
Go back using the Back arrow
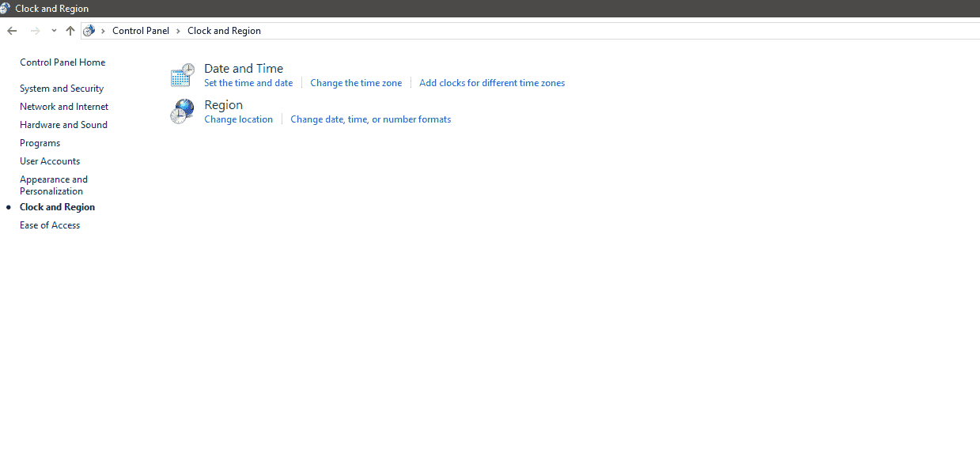point(12,31)
